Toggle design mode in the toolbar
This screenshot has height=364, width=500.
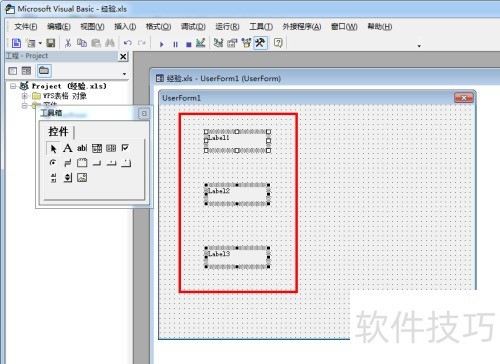pos(201,43)
